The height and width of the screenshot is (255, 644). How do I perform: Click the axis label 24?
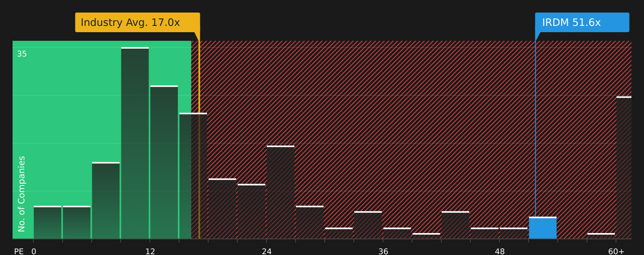pos(267,251)
